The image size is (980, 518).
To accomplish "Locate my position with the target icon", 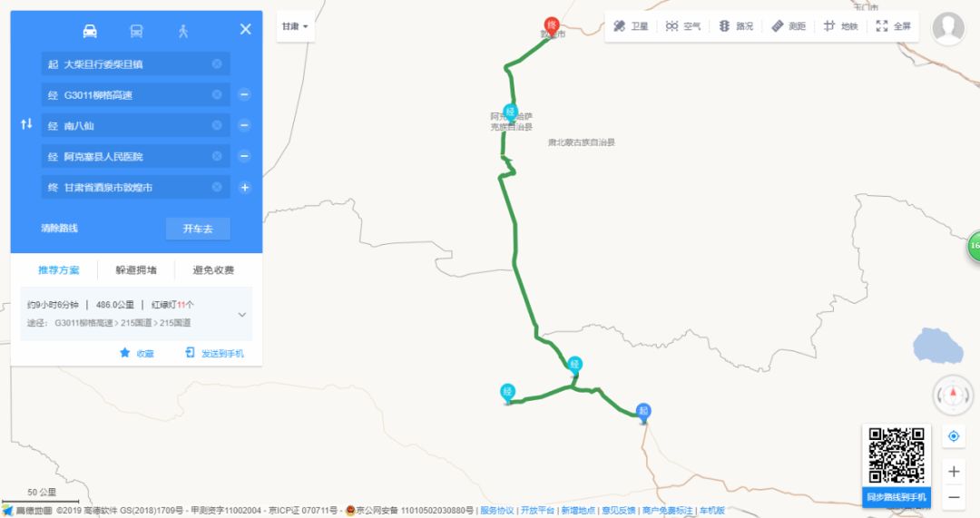I will pos(953,436).
